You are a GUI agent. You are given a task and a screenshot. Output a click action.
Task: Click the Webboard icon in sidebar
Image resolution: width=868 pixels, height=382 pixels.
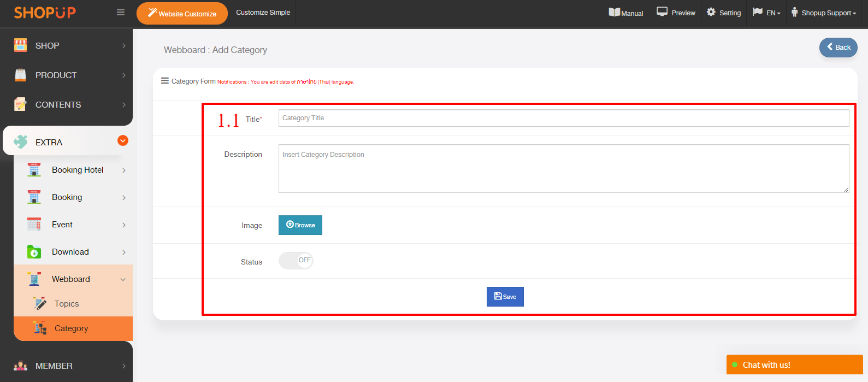(x=34, y=279)
